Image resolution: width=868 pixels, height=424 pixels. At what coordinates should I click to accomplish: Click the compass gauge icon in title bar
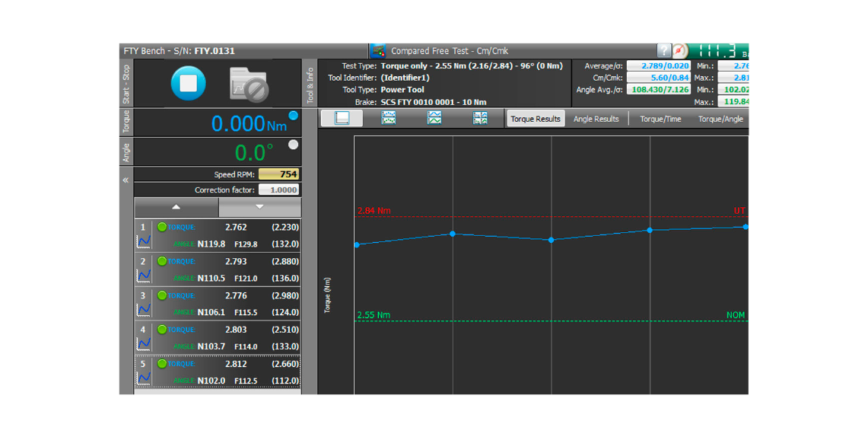click(680, 51)
